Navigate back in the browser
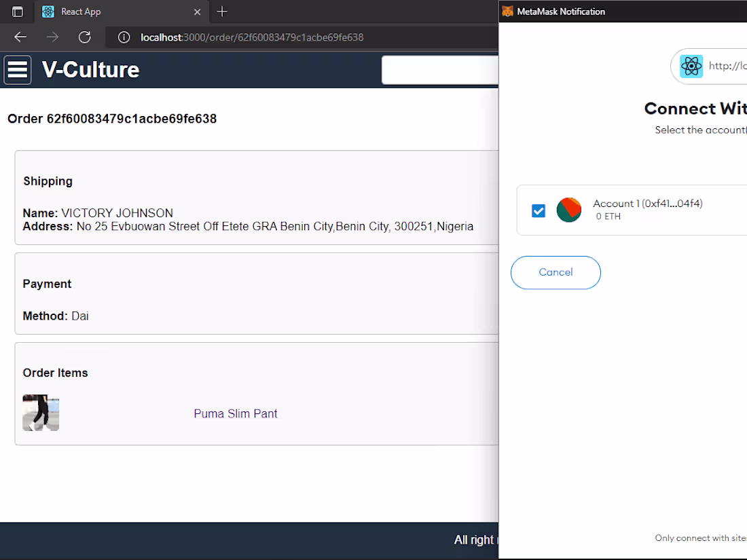 (20, 37)
